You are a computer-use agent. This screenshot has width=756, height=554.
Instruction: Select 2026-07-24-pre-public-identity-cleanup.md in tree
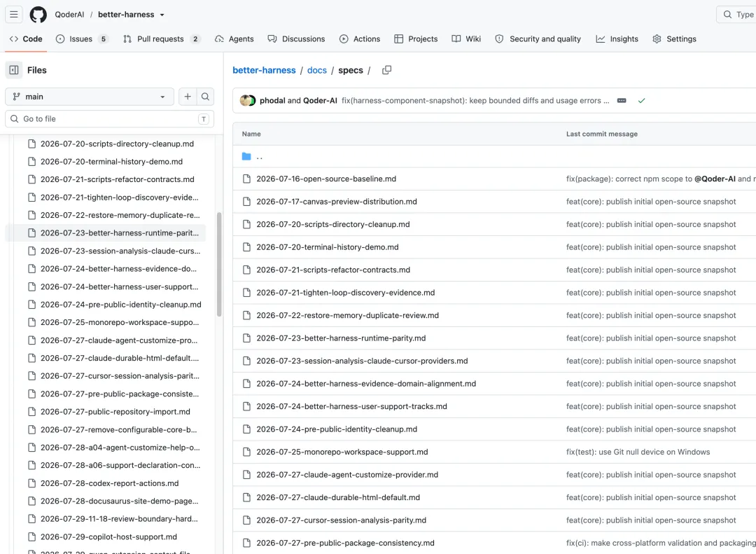tap(120, 304)
